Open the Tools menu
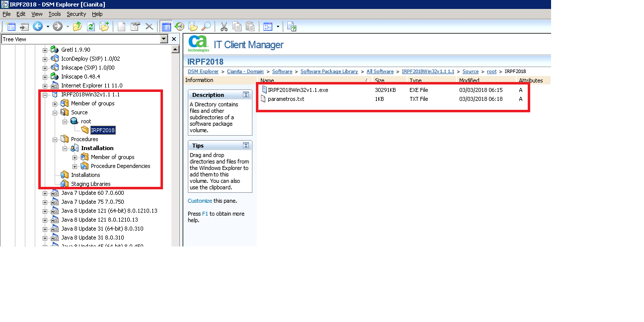 tap(55, 14)
